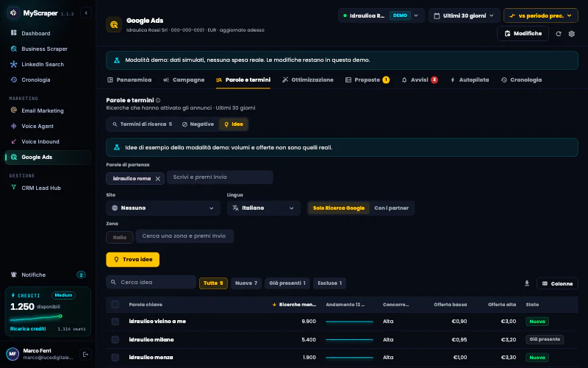Filter ideas by Già presenti 1

pyautogui.click(x=287, y=283)
